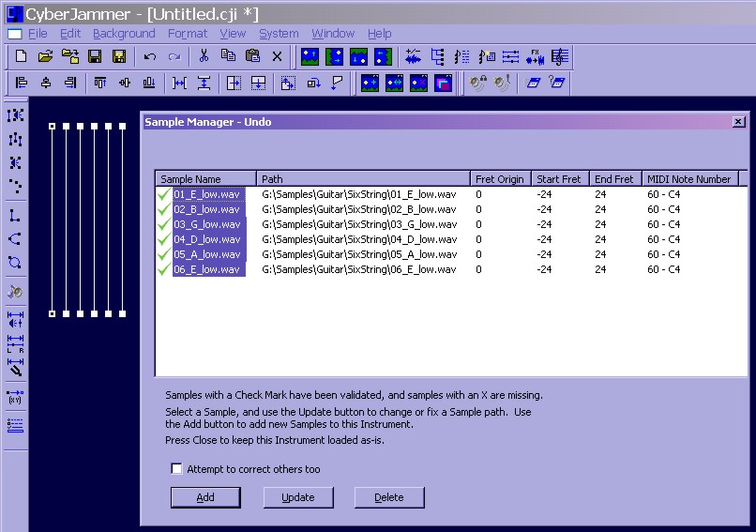Screen dimensions: 756x532
Task: Open the Edit menu
Action: [x=70, y=33]
